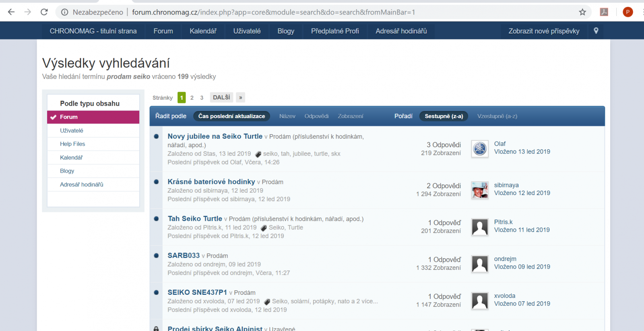Sort results by Název
The width and height of the screenshot is (644, 331).
point(287,116)
